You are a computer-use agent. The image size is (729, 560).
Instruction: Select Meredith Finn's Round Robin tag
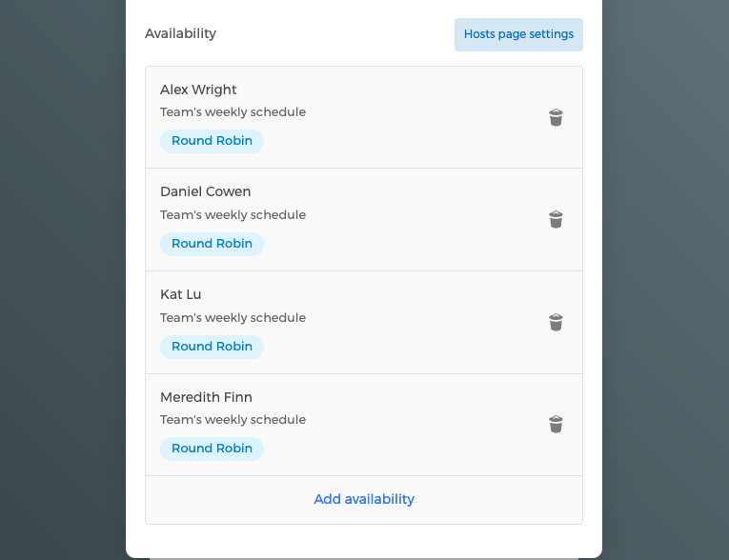point(212,449)
